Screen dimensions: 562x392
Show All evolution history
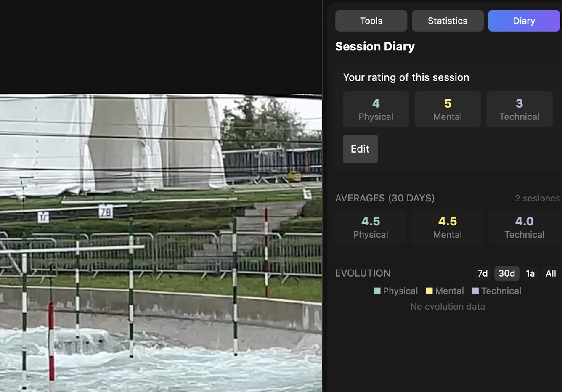551,273
